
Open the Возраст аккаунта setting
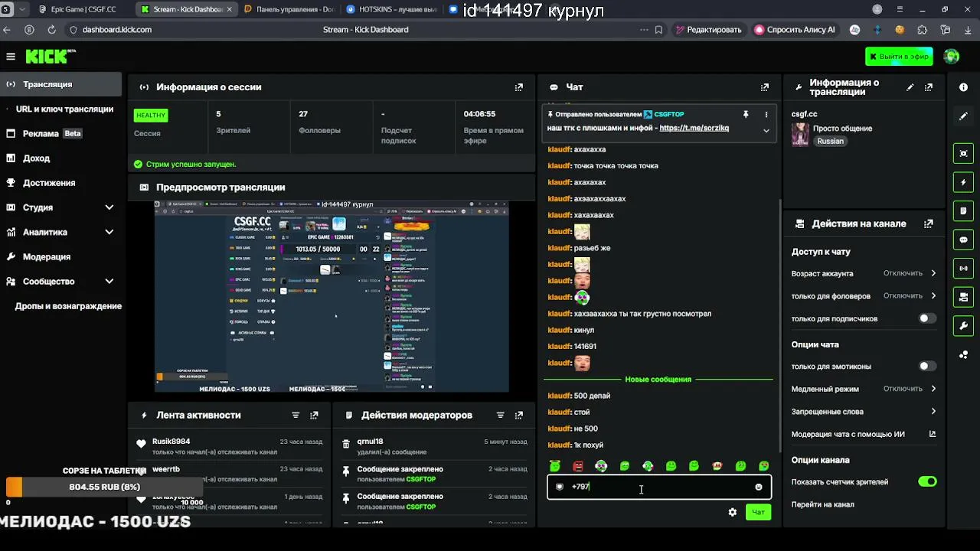pyautogui.click(x=864, y=273)
